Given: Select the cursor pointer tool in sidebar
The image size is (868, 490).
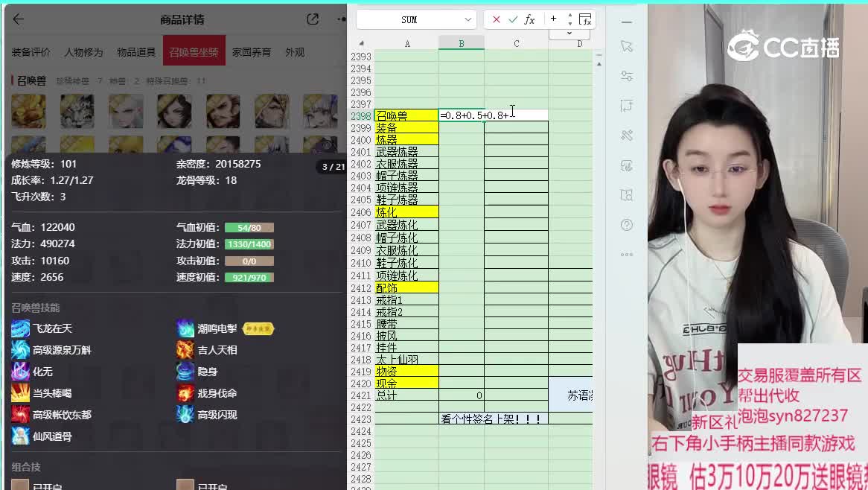Looking at the screenshot, I should 627,46.
